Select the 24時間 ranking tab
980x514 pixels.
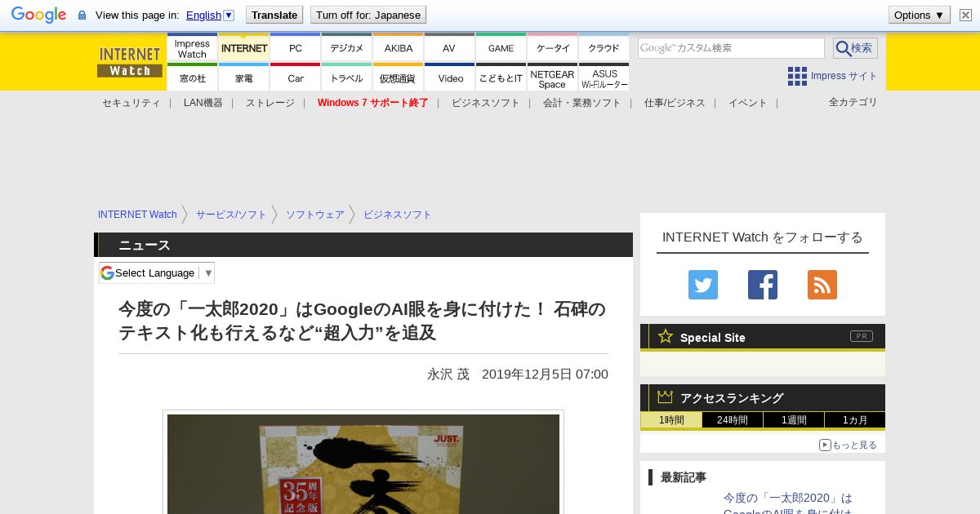coord(733,420)
